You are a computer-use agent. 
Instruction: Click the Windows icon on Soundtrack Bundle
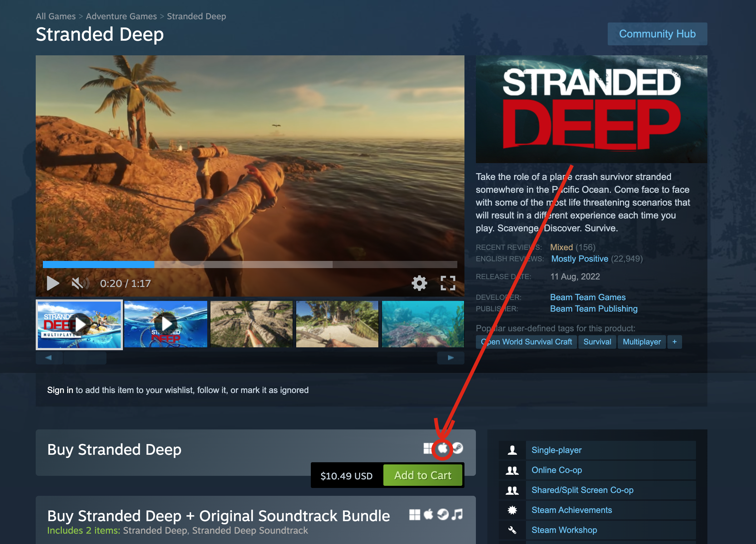(414, 514)
